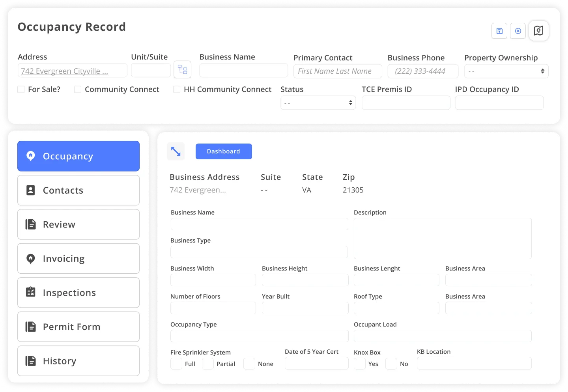Click the save record icon
Viewport: 568px width, 392px height.
pos(499,31)
